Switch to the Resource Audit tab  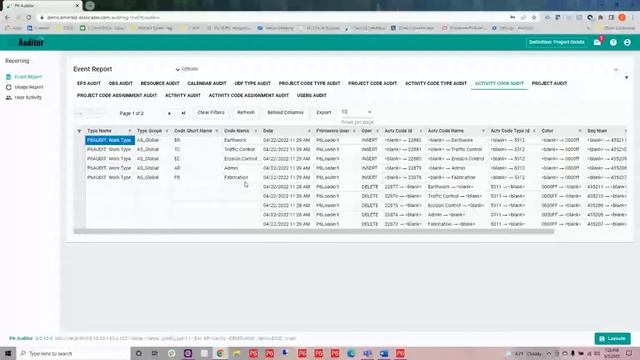[x=160, y=83]
